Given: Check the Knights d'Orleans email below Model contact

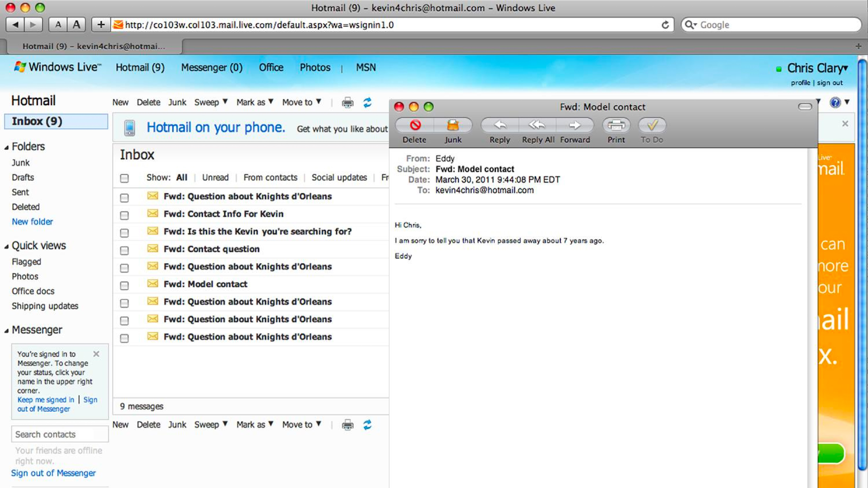Looking at the screenshot, I should 124,303.
